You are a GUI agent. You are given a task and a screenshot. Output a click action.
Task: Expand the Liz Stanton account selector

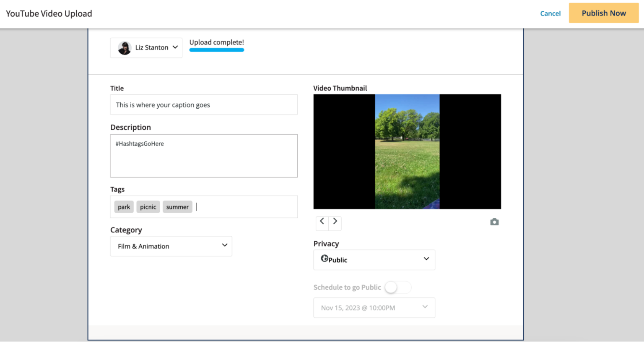(146, 47)
